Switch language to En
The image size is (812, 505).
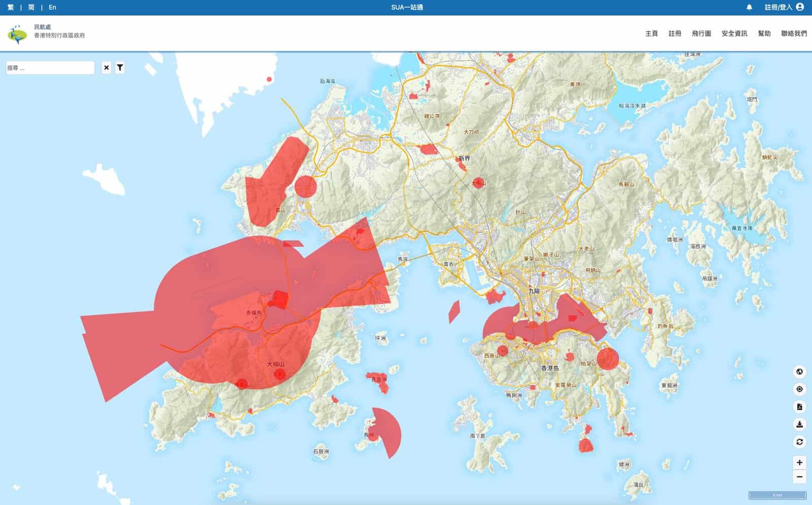tap(52, 7)
